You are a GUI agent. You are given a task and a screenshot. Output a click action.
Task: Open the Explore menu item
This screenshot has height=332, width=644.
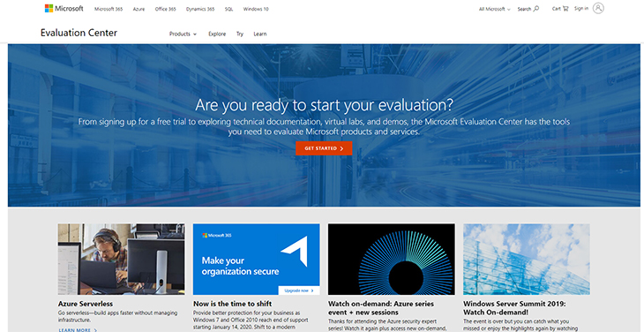click(217, 34)
